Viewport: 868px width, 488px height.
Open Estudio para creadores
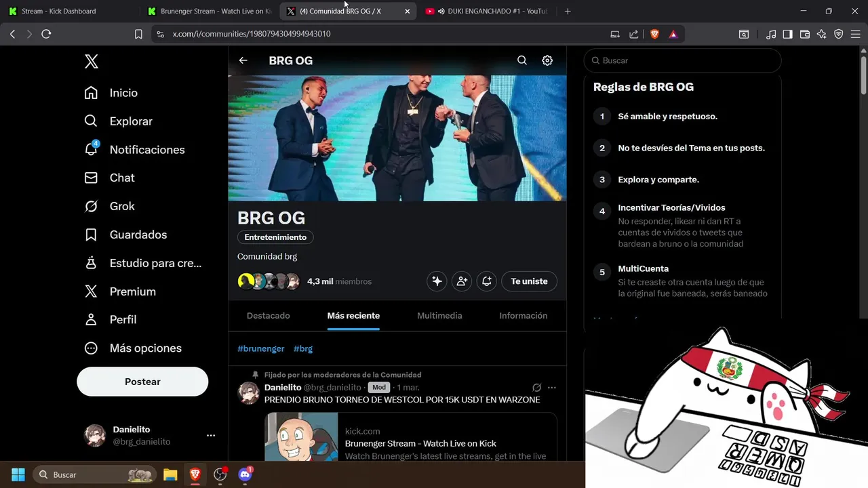click(x=142, y=263)
